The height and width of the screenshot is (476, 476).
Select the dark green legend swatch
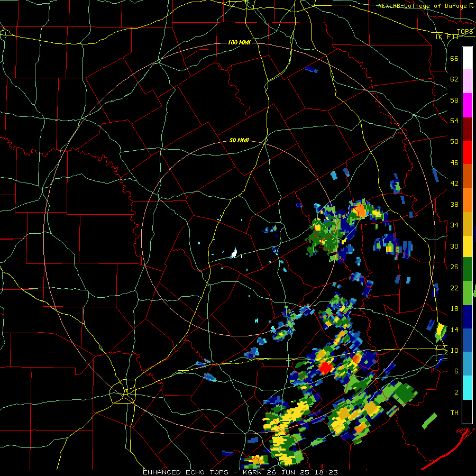tap(467, 269)
